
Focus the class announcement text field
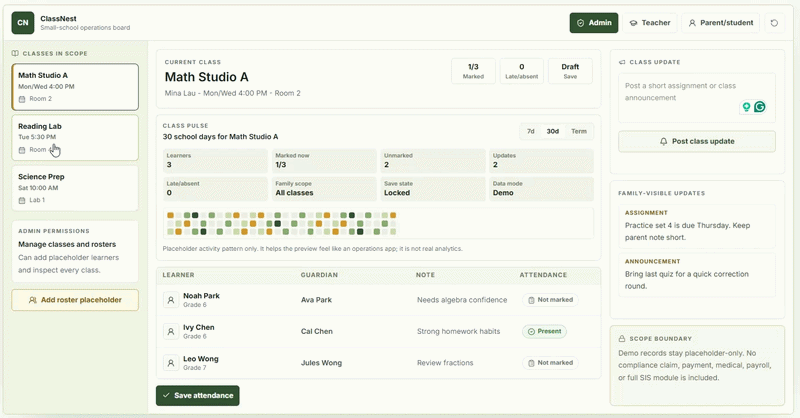pyautogui.click(x=697, y=98)
